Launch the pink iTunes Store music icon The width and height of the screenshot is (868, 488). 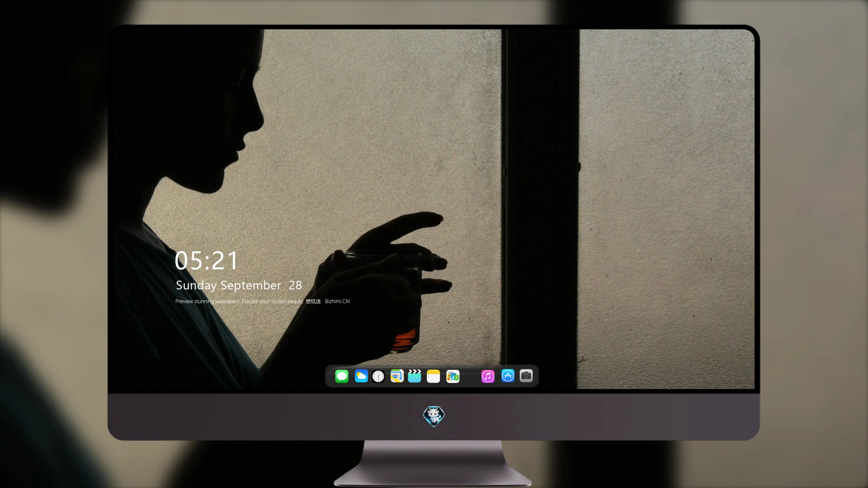(488, 376)
